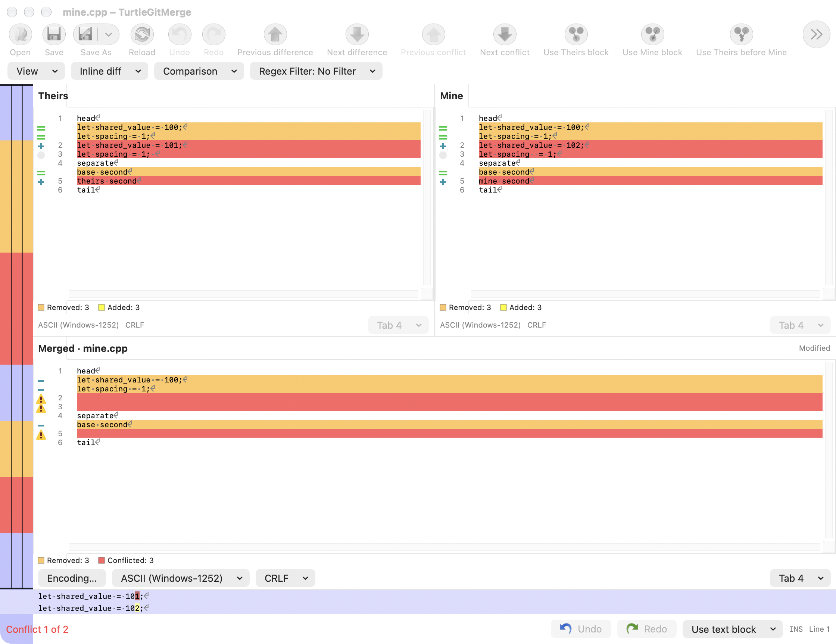Image resolution: width=836 pixels, height=644 pixels.
Task: Click Theirs pane yellow Added legend swatch
Action: (x=102, y=308)
